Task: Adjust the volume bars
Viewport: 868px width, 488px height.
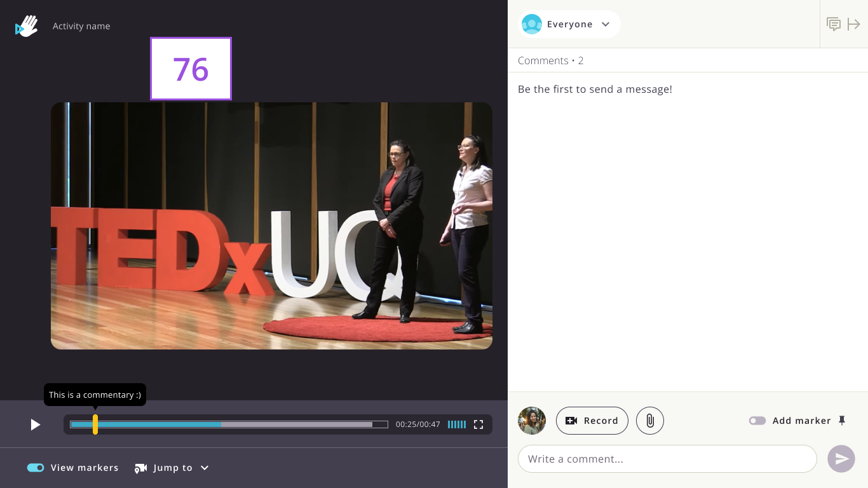Action: pos(457,424)
